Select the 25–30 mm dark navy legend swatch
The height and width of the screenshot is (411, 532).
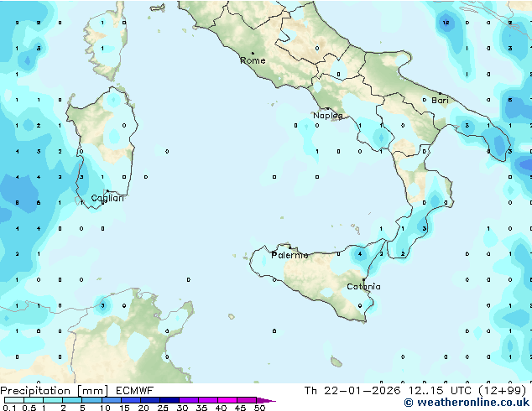(169, 400)
